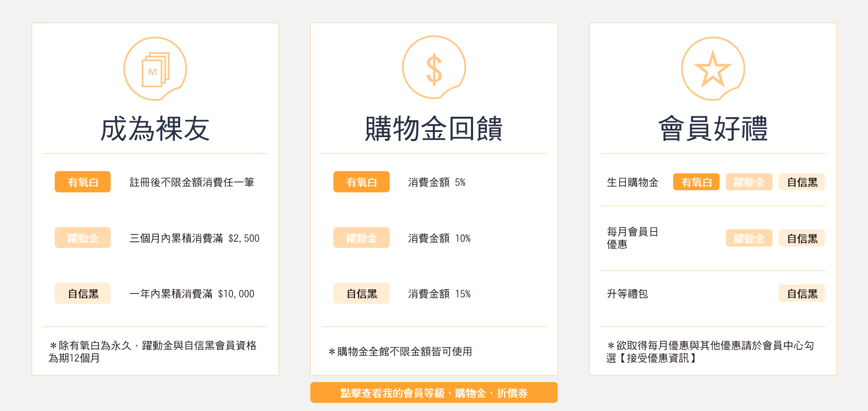Click the 會員好禮 heading
Viewport: 868px width, 411px height.
713,129
